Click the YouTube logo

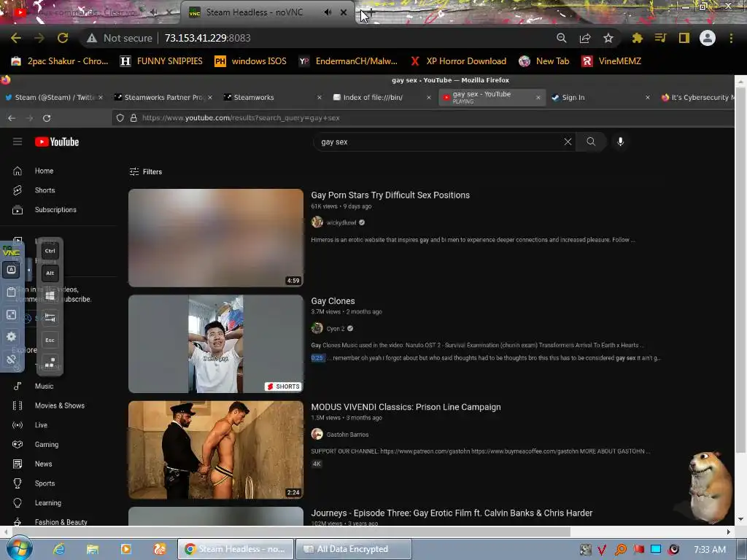pyautogui.click(x=57, y=142)
